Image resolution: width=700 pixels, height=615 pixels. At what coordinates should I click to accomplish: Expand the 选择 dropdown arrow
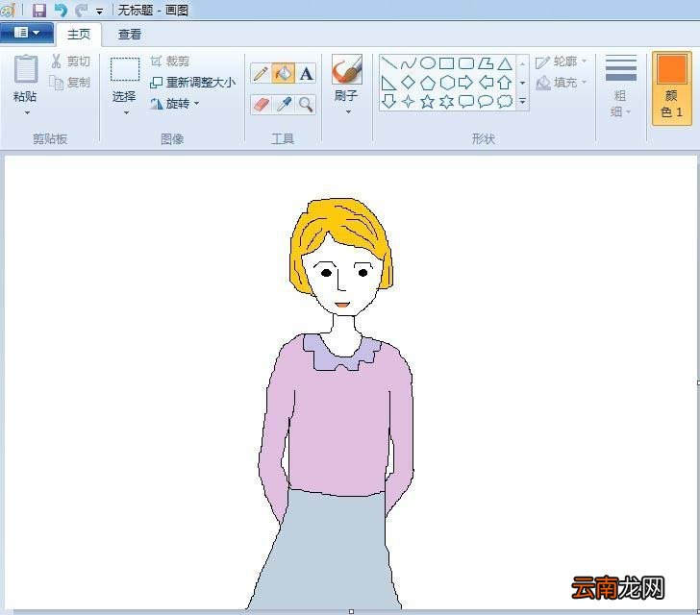pos(126,113)
